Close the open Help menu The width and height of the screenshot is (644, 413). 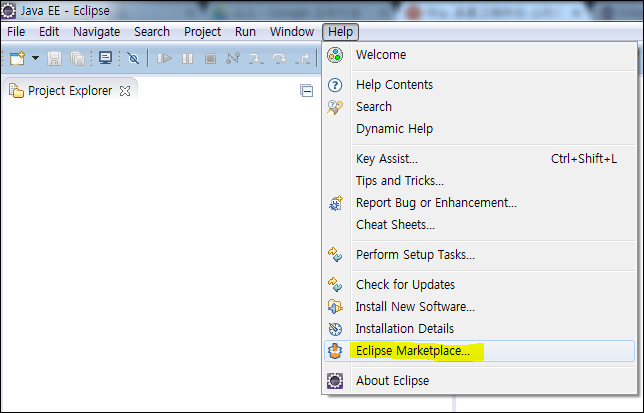[x=340, y=32]
